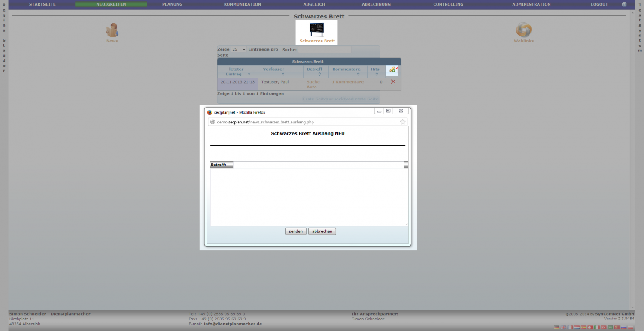
Task: Click the zurueck pagination link
Action: pyautogui.click(x=335, y=99)
